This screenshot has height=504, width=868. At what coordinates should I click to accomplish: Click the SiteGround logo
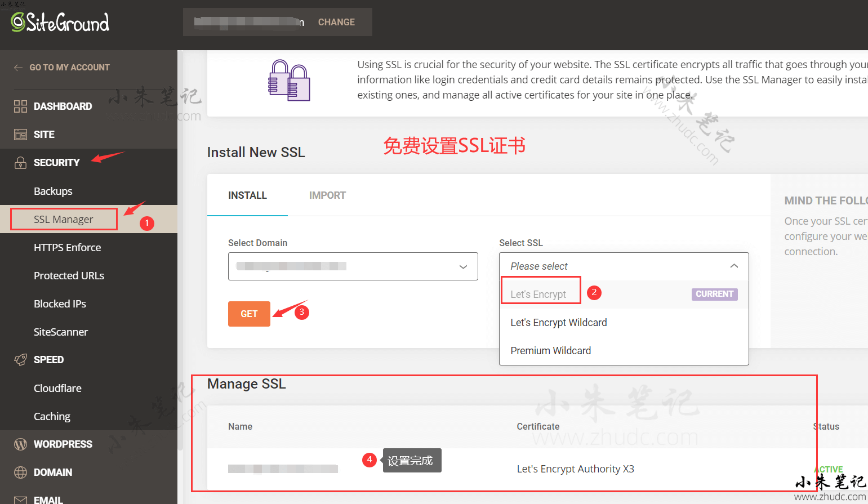tap(60, 23)
